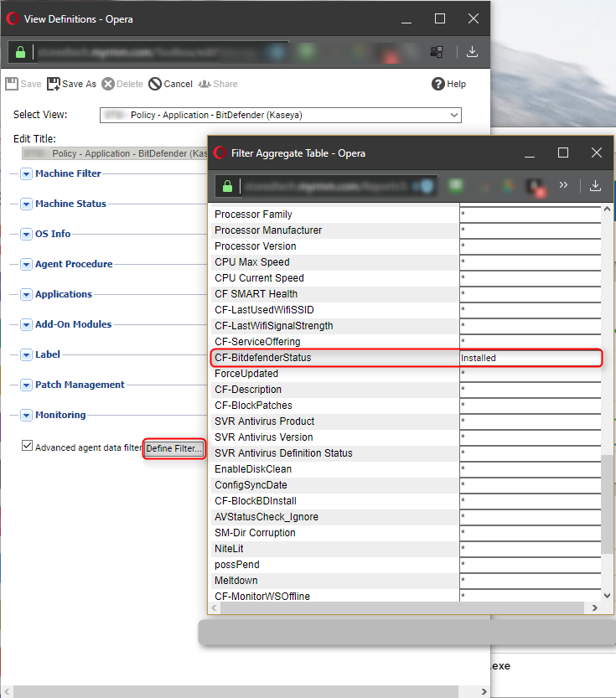Click the Save As toolbar button

coord(72,84)
